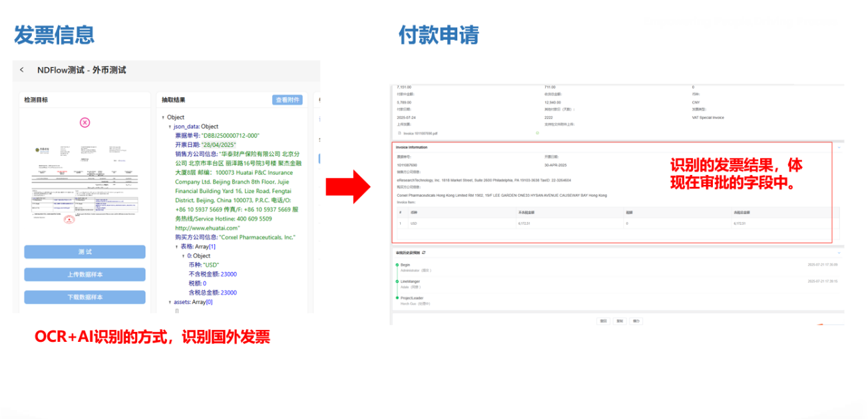The image size is (868, 419).
Task: Click the pink X icon on the invoice preview
Action: pos(85,122)
